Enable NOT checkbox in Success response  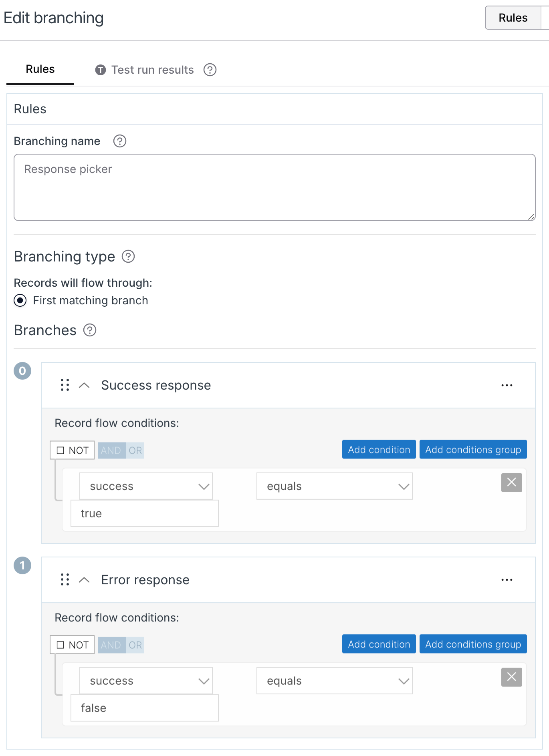pos(61,450)
